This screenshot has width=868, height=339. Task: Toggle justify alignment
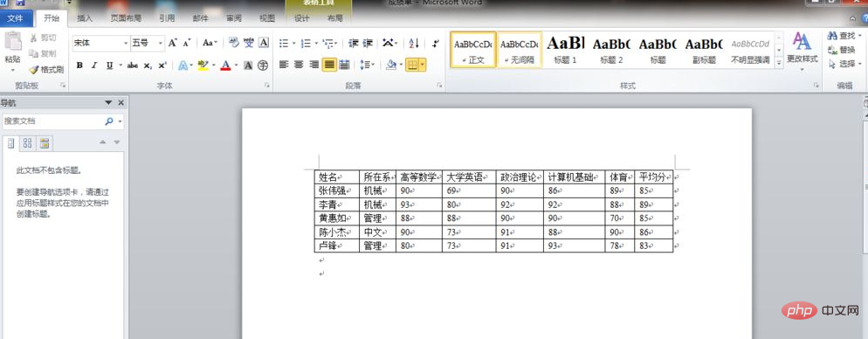[329, 65]
